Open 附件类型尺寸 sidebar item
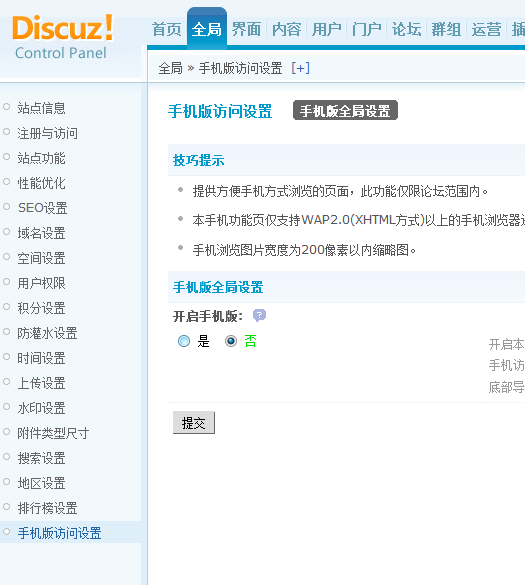The width and height of the screenshot is (525, 585). coord(53,433)
